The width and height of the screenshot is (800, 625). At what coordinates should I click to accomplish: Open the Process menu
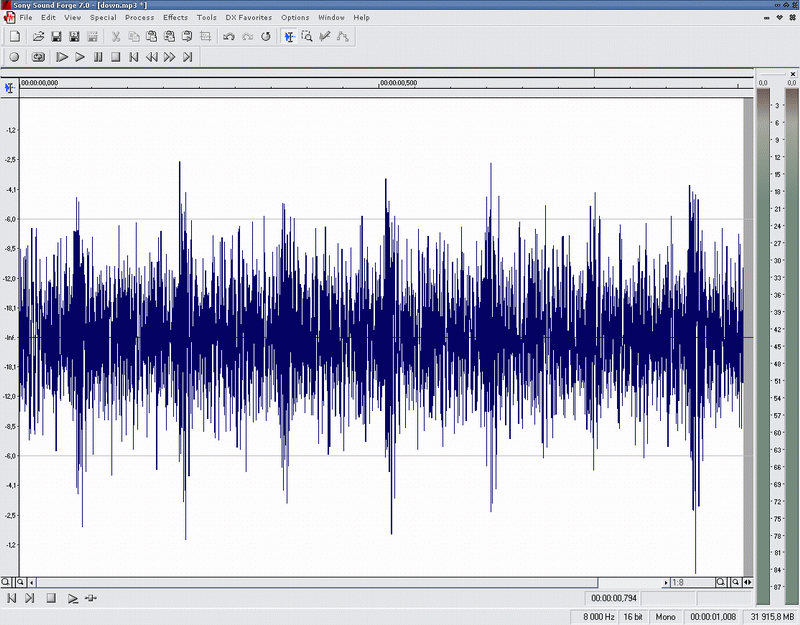139,17
